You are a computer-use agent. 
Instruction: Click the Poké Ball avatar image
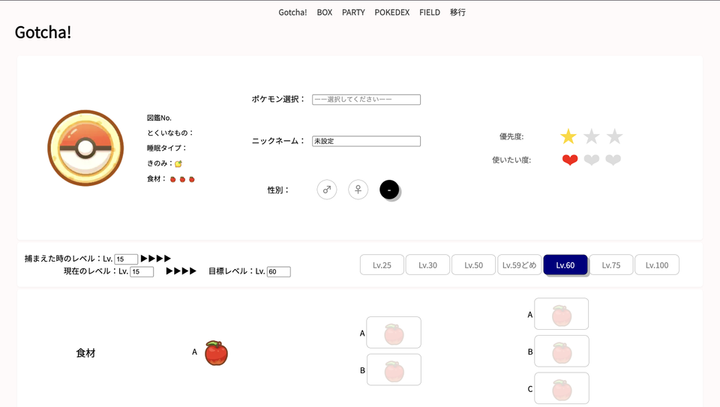pyautogui.click(x=85, y=148)
